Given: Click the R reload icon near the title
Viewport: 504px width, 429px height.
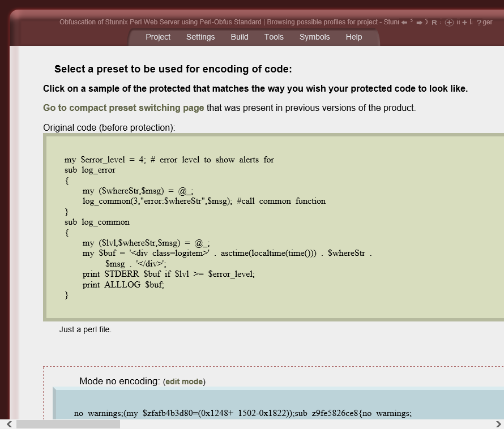Looking at the screenshot, I should [434, 22].
